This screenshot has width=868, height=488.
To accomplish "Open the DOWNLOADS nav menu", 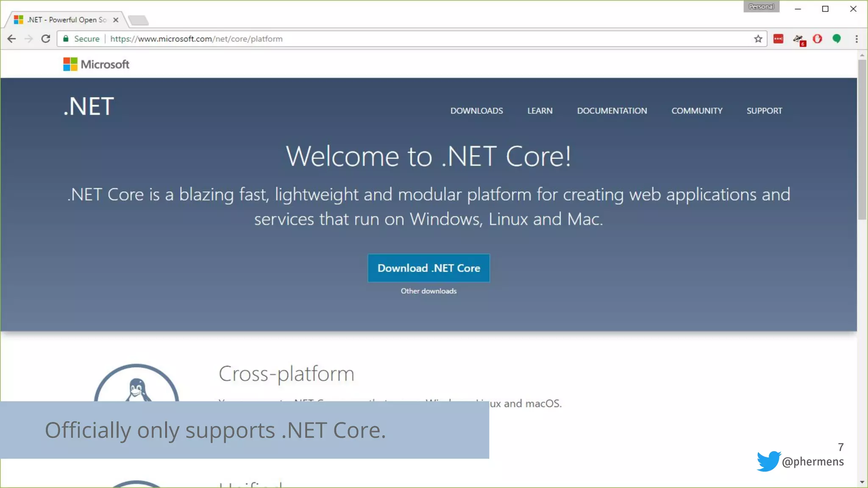I will point(476,111).
